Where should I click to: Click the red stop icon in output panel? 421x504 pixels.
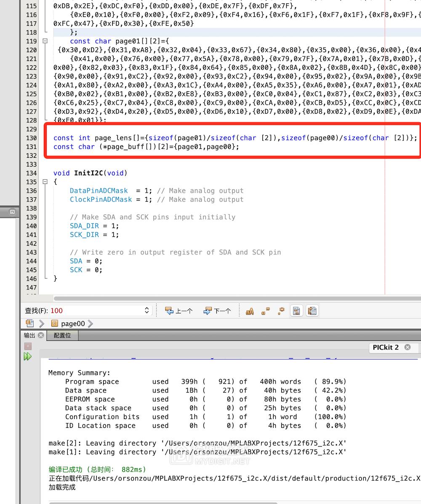tap(28, 346)
